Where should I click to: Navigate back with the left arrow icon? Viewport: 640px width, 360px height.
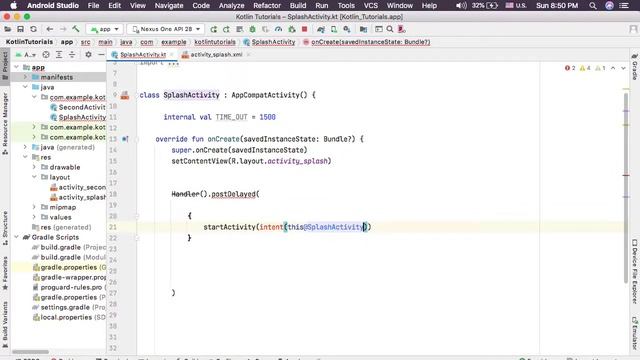[x=50, y=29]
